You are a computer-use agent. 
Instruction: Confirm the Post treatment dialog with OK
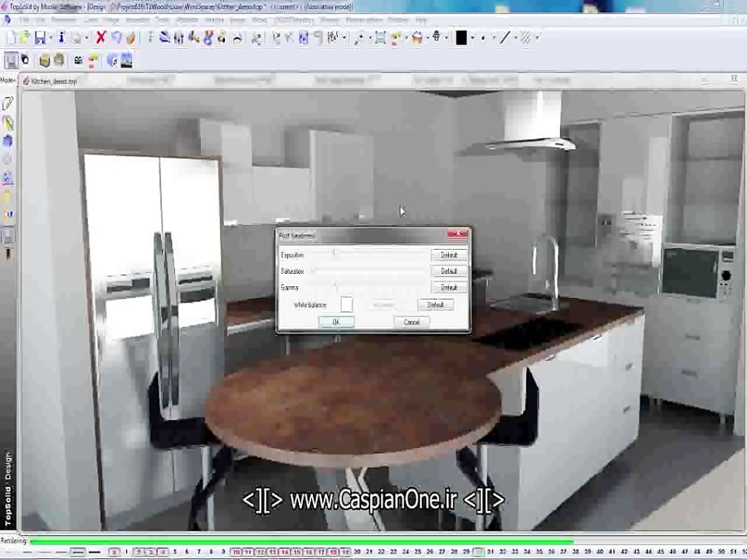click(336, 322)
